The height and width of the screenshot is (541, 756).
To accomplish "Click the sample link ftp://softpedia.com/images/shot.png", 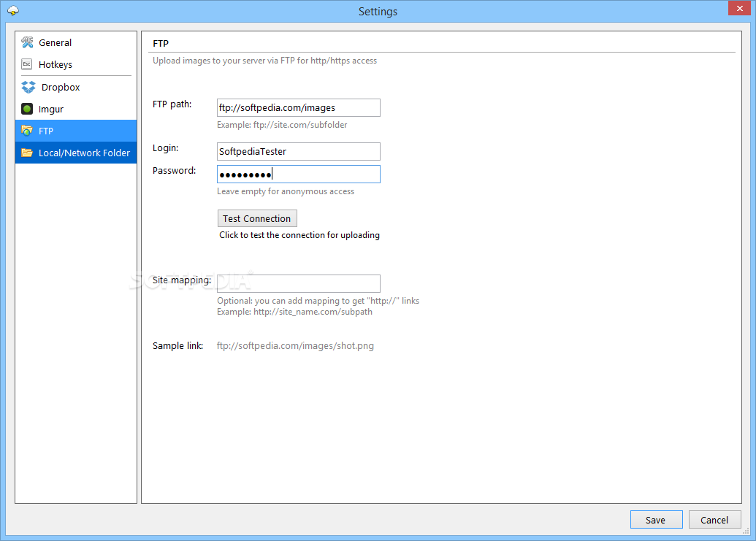I will click(295, 345).
